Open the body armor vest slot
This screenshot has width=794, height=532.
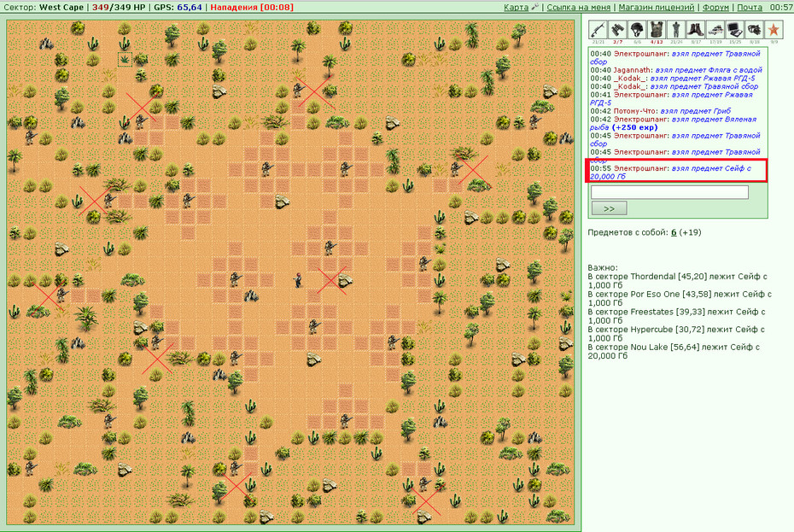pyautogui.click(x=657, y=30)
